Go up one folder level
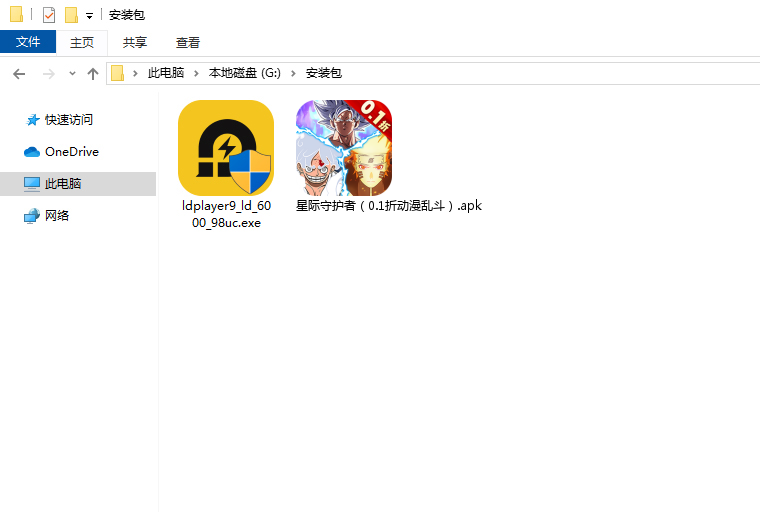 93,74
